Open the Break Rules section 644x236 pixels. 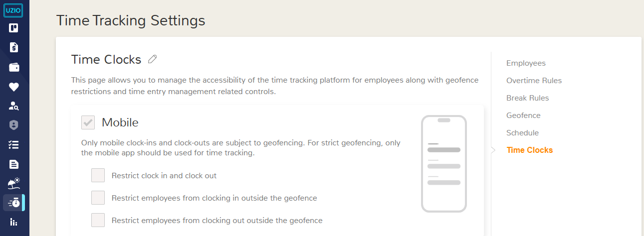527,98
